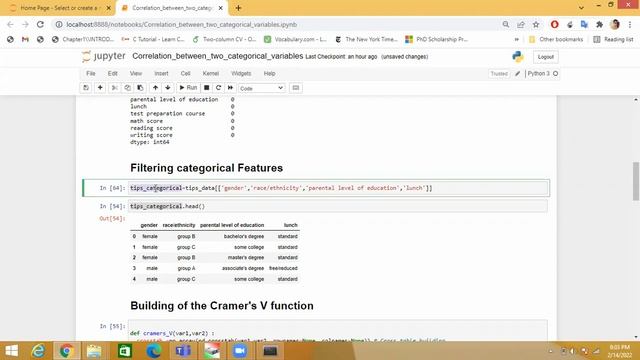
Task: Share this page icon in address bar
Action: [x=521, y=24]
